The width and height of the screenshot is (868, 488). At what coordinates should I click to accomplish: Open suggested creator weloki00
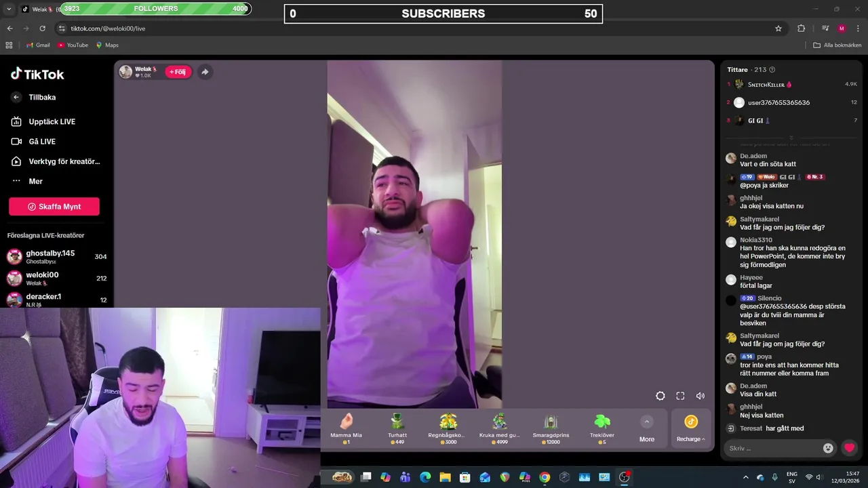click(56, 278)
